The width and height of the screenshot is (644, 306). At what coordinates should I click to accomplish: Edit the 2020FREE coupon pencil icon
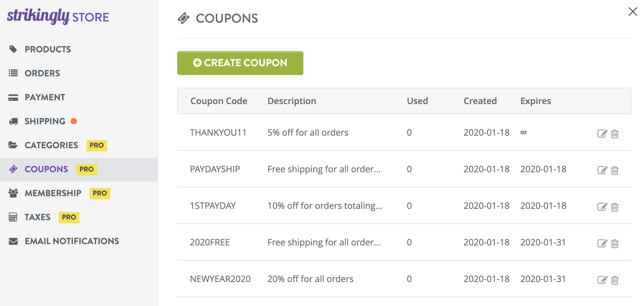pyautogui.click(x=602, y=243)
